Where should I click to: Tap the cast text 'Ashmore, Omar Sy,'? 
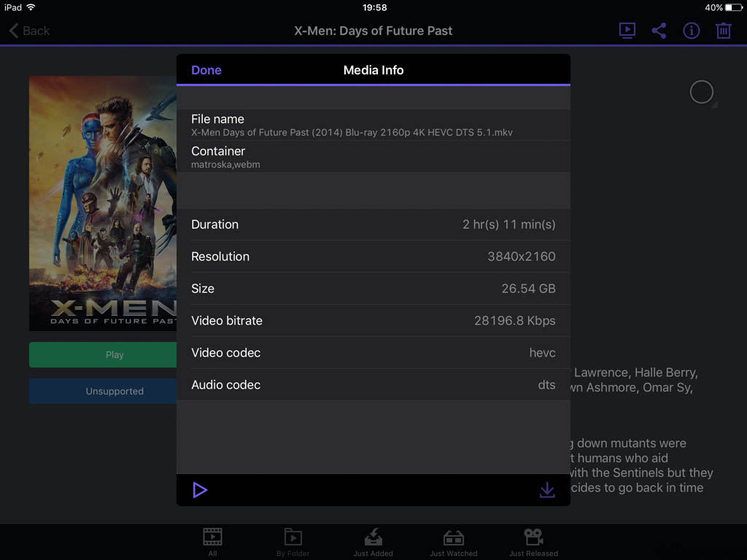click(x=639, y=388)
